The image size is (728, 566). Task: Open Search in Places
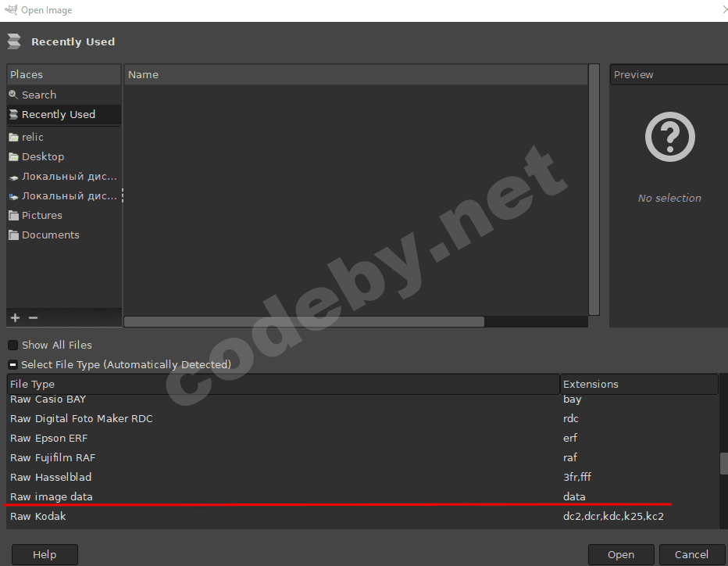click(64, 95)
